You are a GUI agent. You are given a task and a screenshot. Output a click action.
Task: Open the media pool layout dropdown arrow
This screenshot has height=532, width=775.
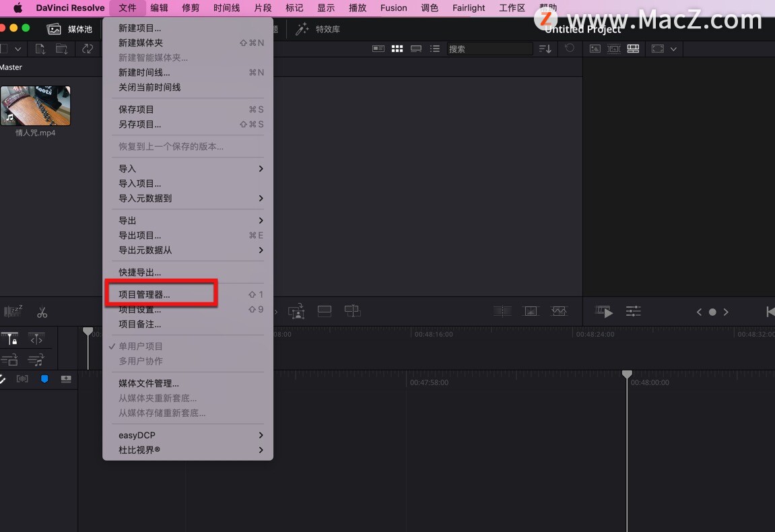[x=18, y=49]
